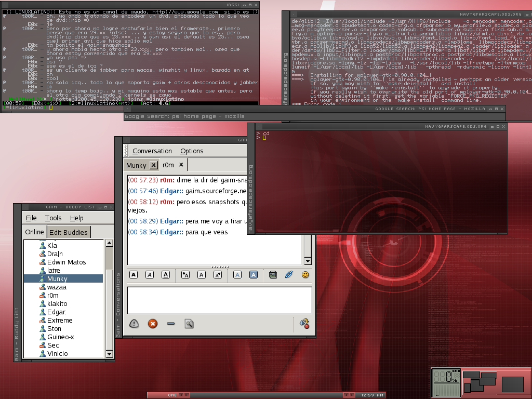Click the insert link chain icon
The image size is (532, 399).
289,275
